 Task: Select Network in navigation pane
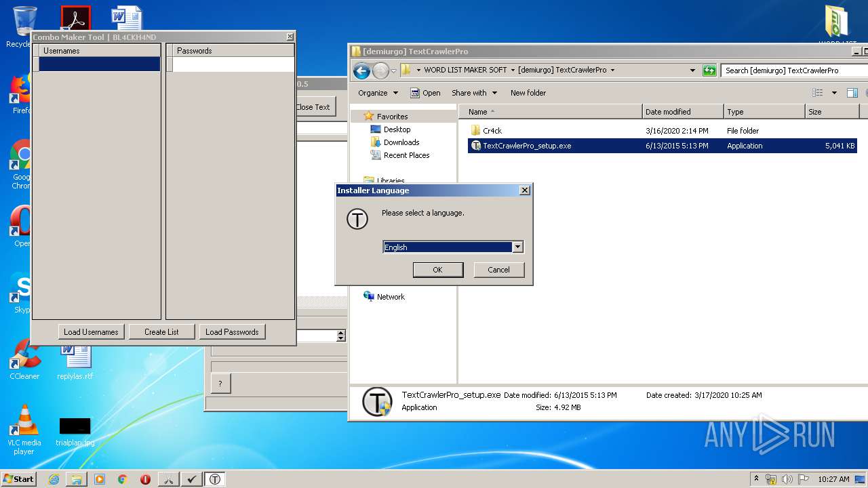tap(391, 297)
